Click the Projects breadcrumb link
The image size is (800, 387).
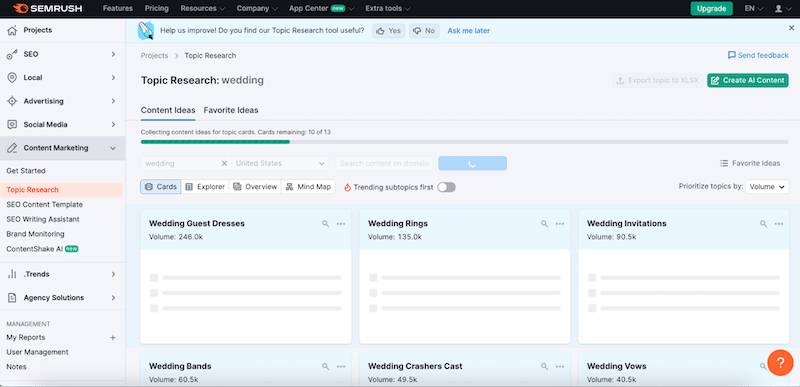[154, 56]
